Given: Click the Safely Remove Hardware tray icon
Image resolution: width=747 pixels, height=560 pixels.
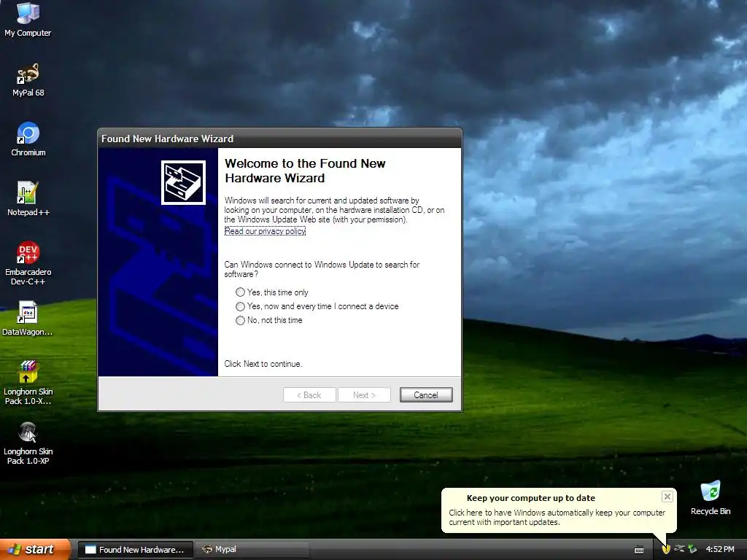Looking at the screenshot, I should point(679,549).
